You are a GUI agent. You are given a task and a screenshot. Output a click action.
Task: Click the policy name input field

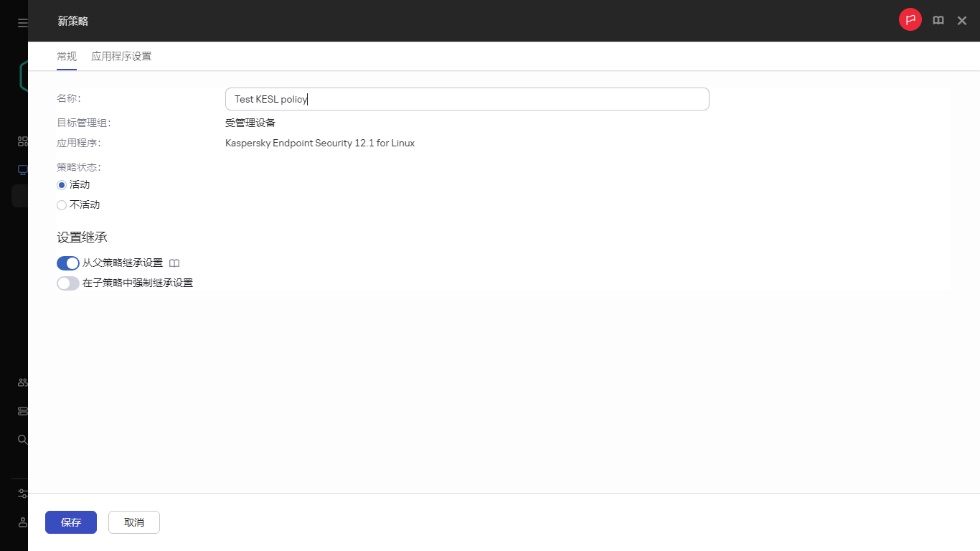click(x=466, y=98)
